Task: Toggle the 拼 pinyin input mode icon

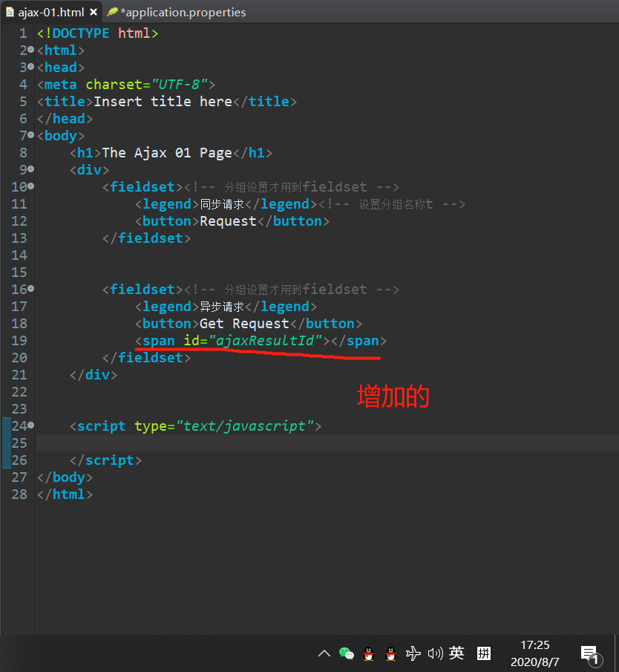Action: pos(484,653)
